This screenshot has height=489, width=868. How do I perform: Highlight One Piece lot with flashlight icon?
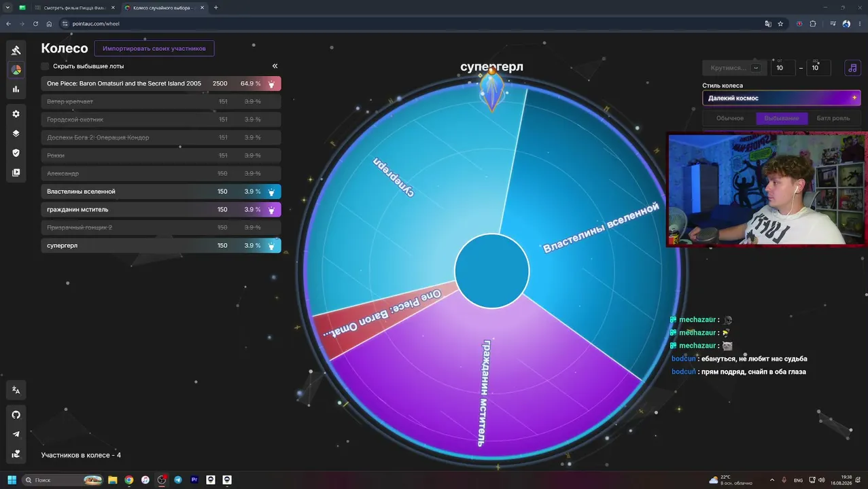click(x=271, y=84)
